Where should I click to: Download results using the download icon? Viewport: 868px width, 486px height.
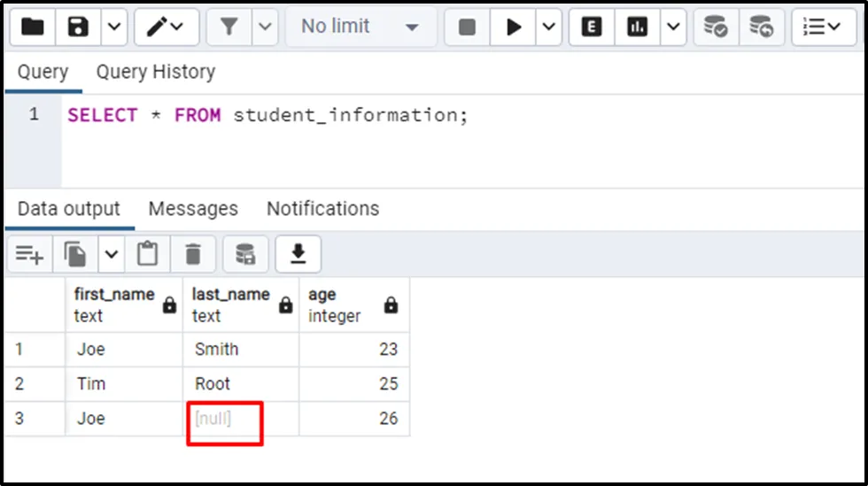[x=298, y=255]
